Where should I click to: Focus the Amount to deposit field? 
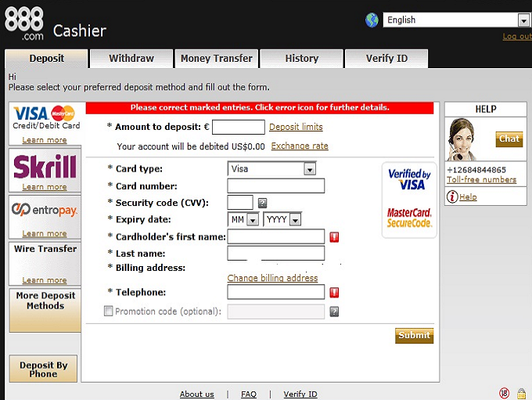[x=239, y=127]
